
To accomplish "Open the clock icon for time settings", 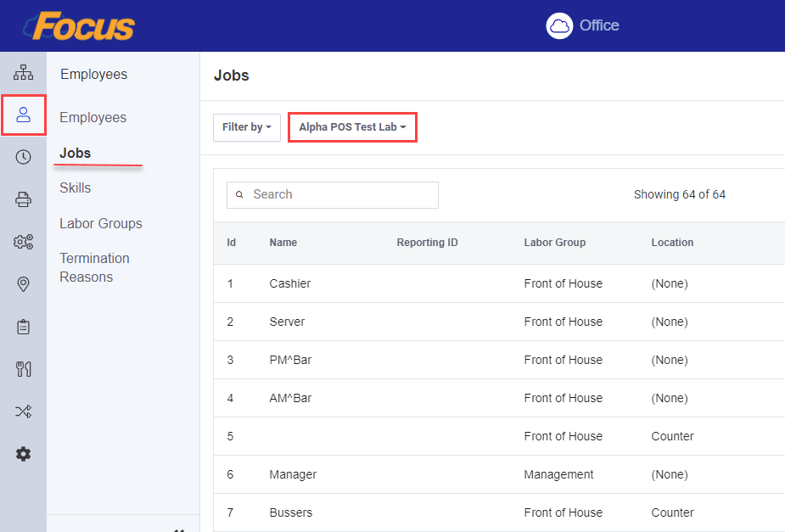I will (x=23, y=157).
